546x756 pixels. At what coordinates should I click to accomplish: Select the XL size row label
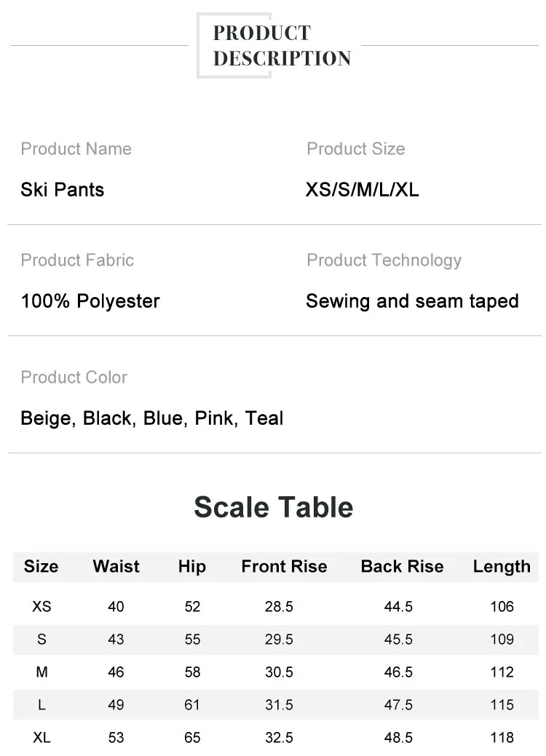tap(41, 738)
